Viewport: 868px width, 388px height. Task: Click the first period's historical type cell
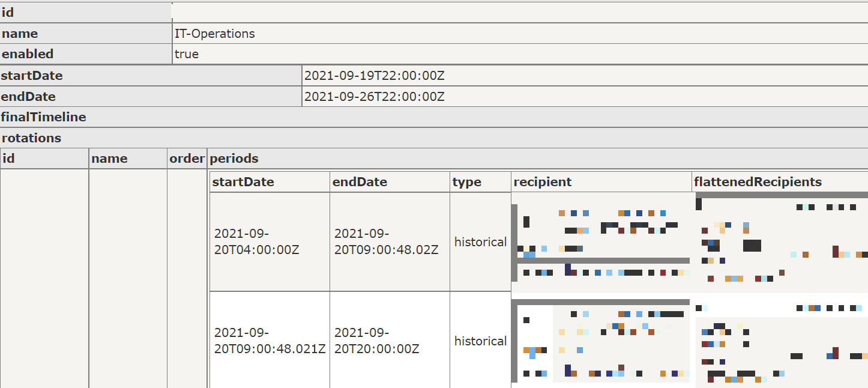pos(480,242)
